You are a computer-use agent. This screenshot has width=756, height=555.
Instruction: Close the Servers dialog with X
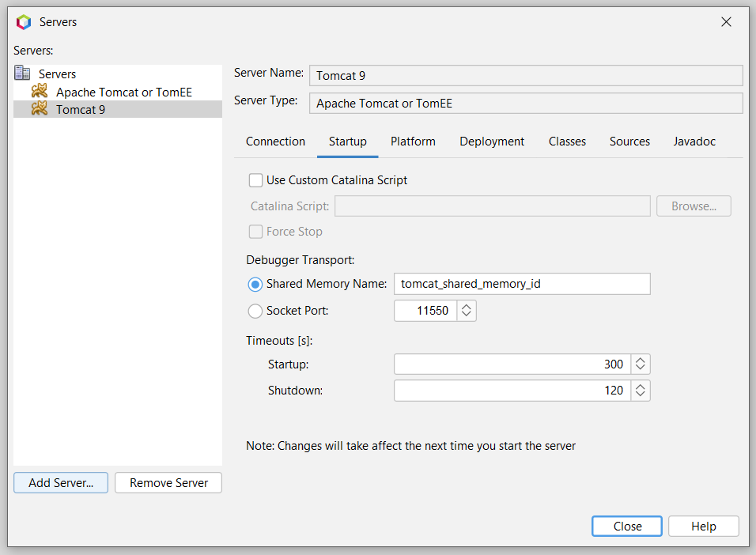(x=726, y=21)
